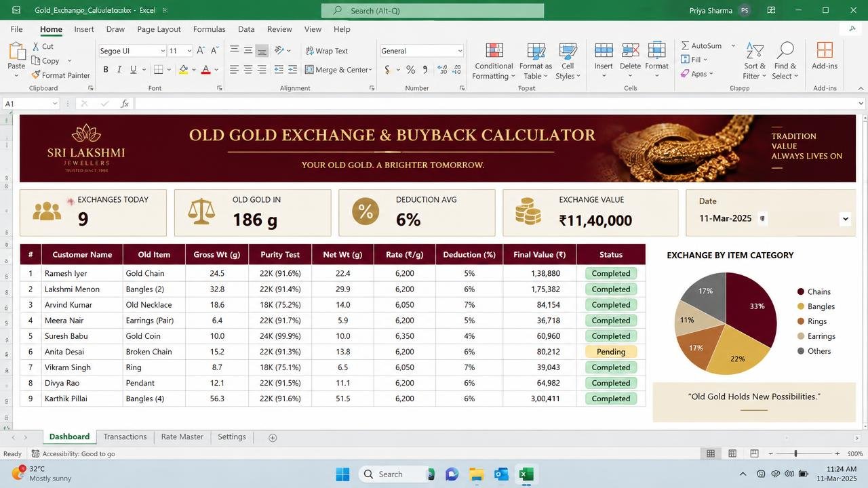Image resolution: width=868 pixels, height=488 pixels.
Task: Click the Cell Styles icon
Action: [568, 52]
